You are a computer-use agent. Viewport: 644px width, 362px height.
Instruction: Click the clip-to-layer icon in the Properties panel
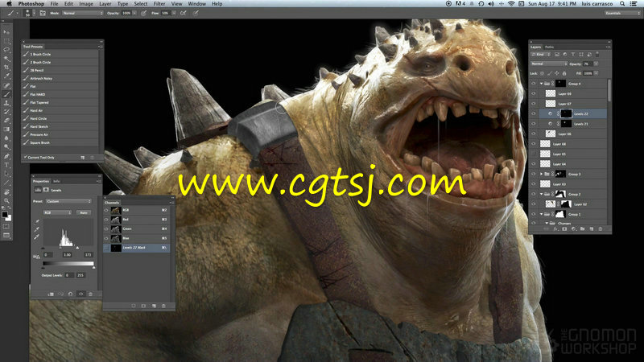(x=51, y=294)
